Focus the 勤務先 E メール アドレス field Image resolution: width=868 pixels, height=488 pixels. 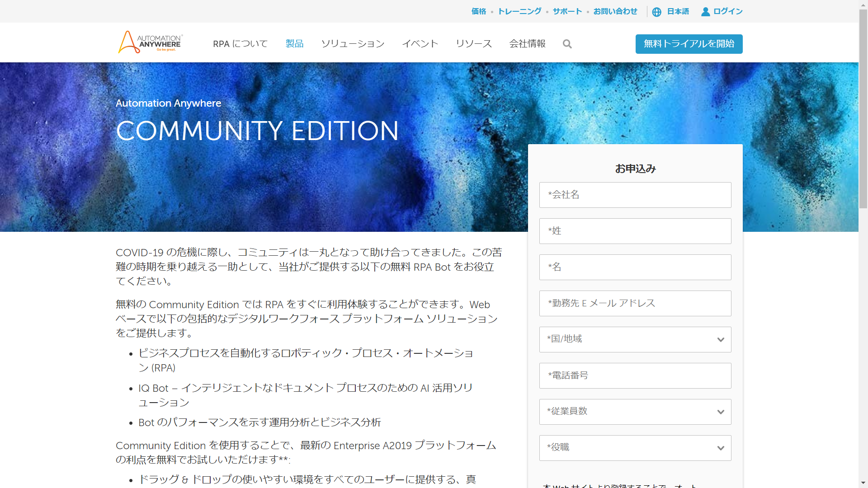click(x=635, y=303)
